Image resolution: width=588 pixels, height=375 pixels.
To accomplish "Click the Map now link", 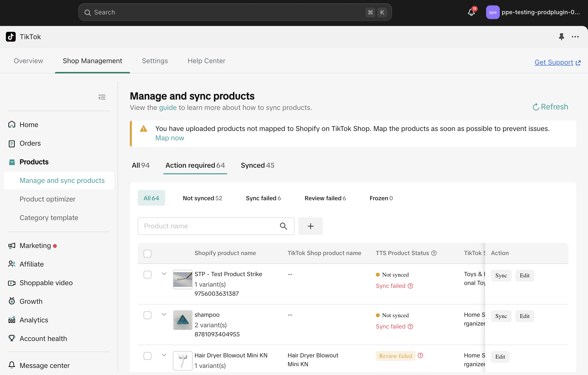I will 170,138.
